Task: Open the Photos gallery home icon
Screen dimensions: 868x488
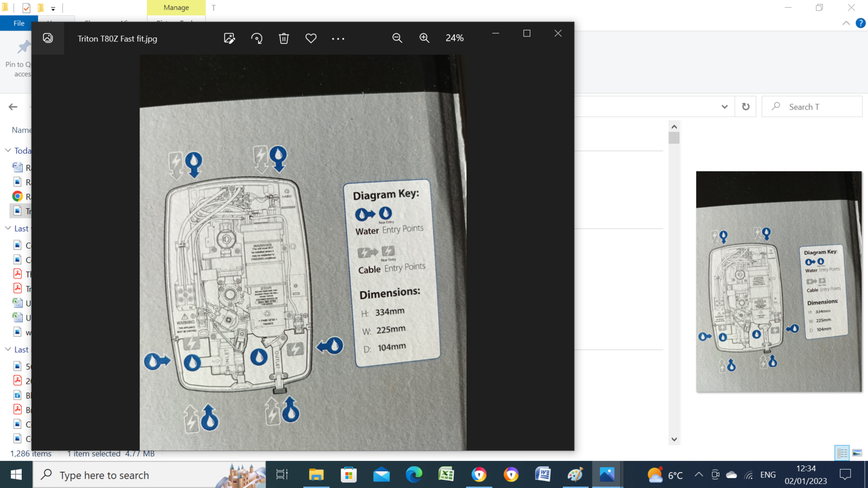Action: (48, 38)
